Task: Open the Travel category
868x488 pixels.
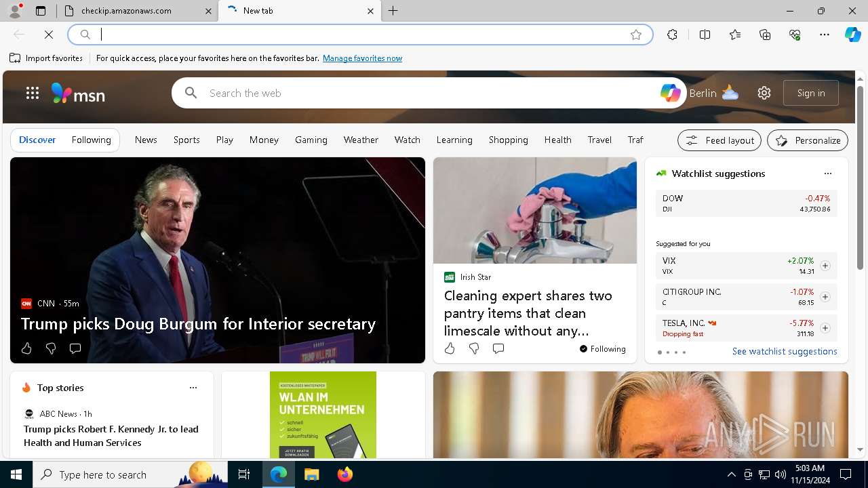Action: point(599,140)
